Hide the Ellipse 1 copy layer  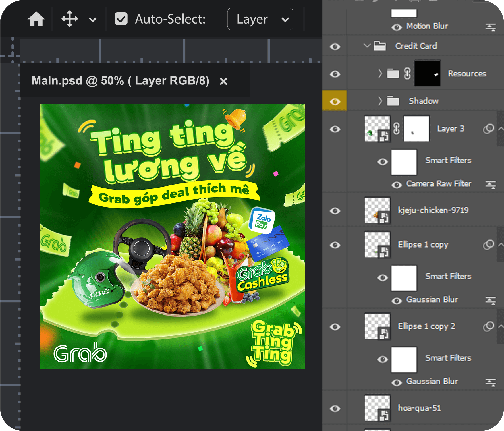(335, 245)
